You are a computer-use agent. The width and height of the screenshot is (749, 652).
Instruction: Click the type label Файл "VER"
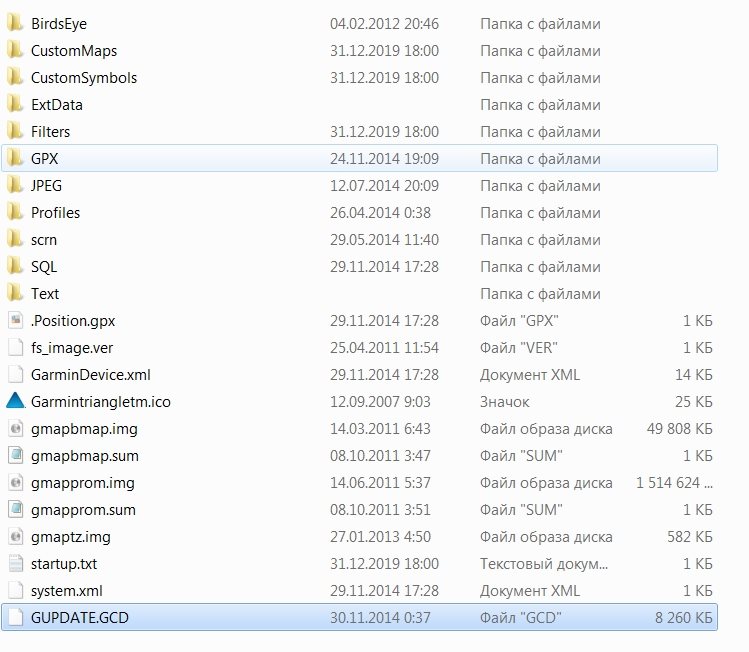pyautogui.click(x=519, y=348)
